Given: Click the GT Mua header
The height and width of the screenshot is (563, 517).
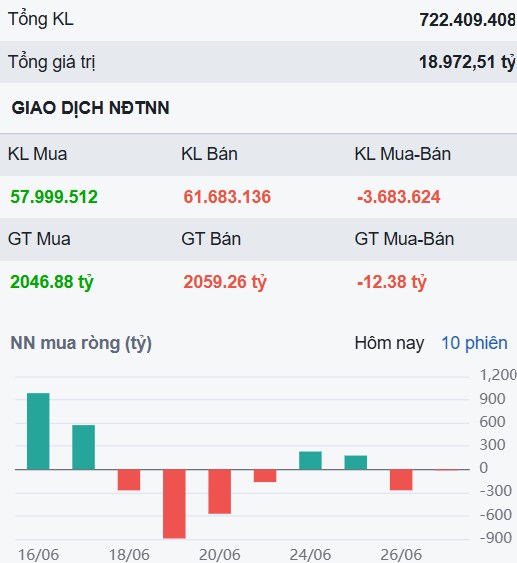Looking at the screenshot, I should [x=39, y=239].
